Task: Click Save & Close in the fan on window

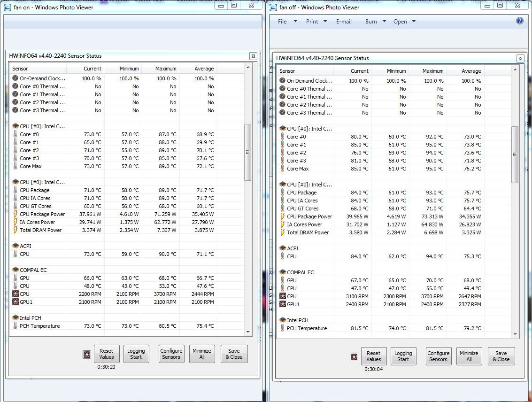Action: click(234, 354)
